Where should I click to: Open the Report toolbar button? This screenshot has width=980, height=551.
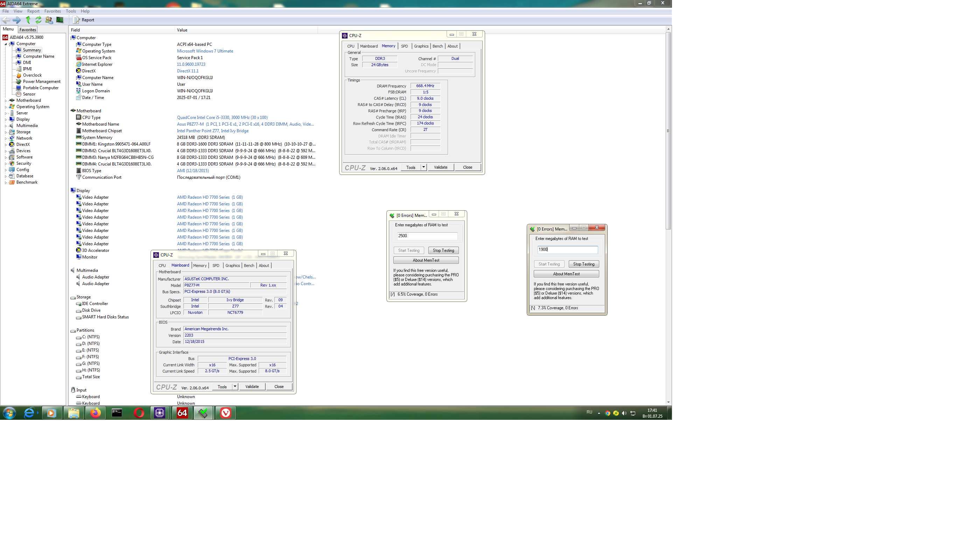83,20
